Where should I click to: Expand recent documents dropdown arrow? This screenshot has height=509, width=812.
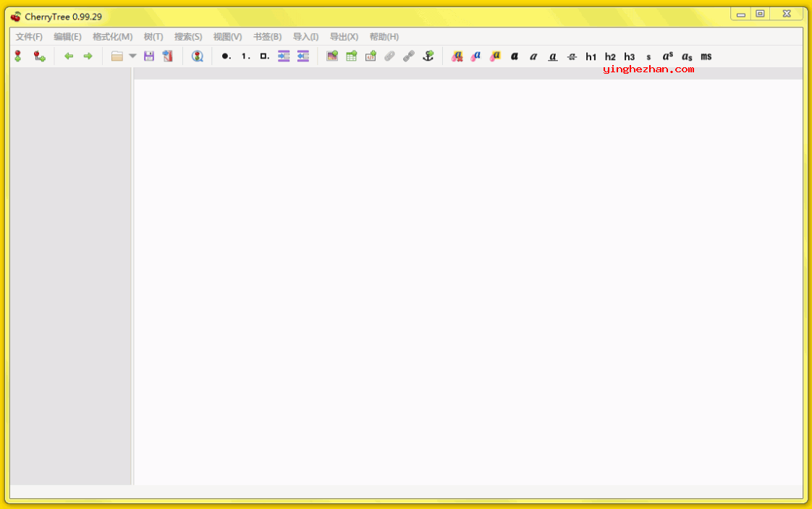coord(132,56)
